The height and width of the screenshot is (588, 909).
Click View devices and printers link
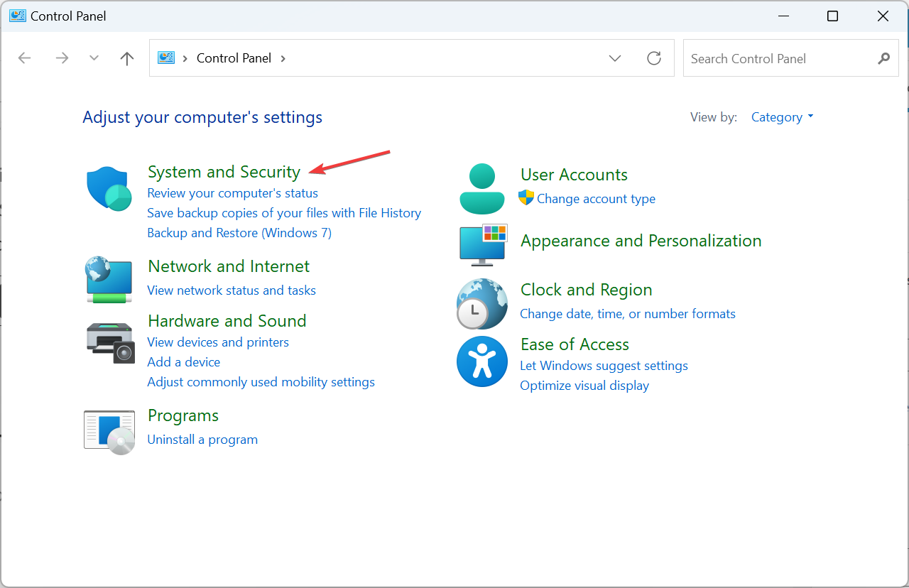[218, 342]
